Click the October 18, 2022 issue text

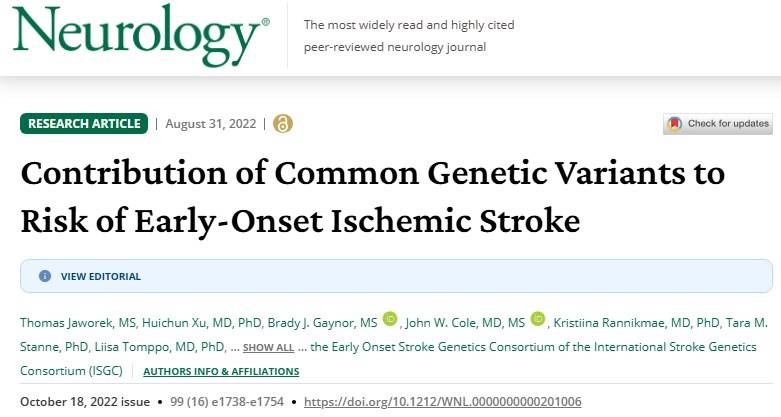85,402
